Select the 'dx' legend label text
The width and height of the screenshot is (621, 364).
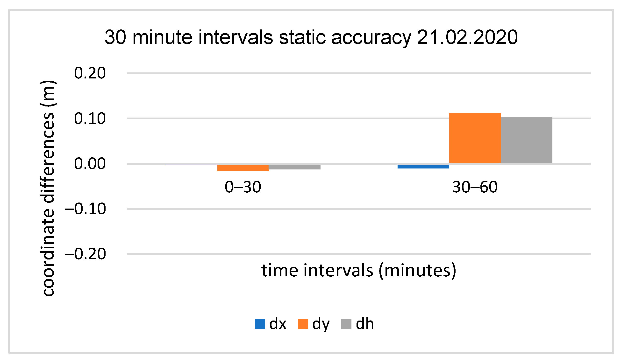(x=278, y=324)
